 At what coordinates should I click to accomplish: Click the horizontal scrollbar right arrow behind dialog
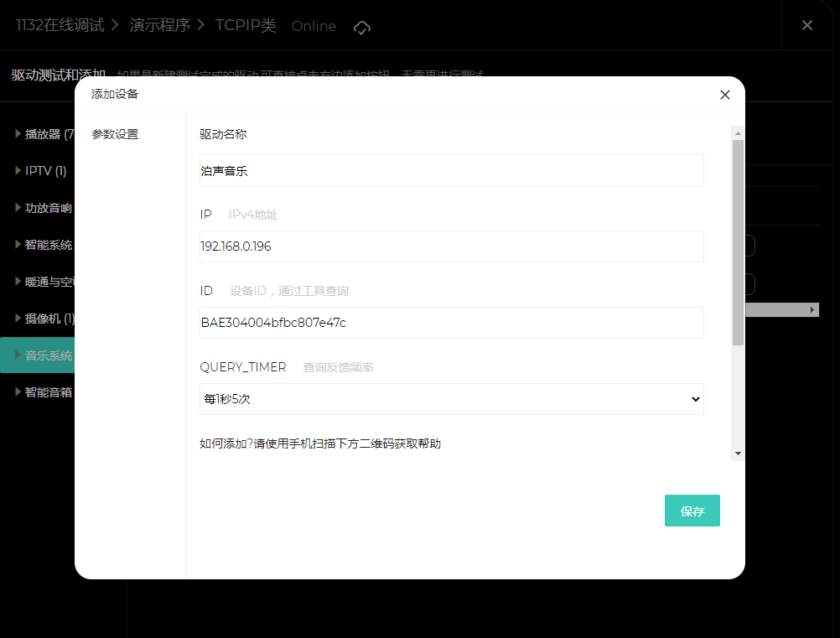tap(812, 309)
